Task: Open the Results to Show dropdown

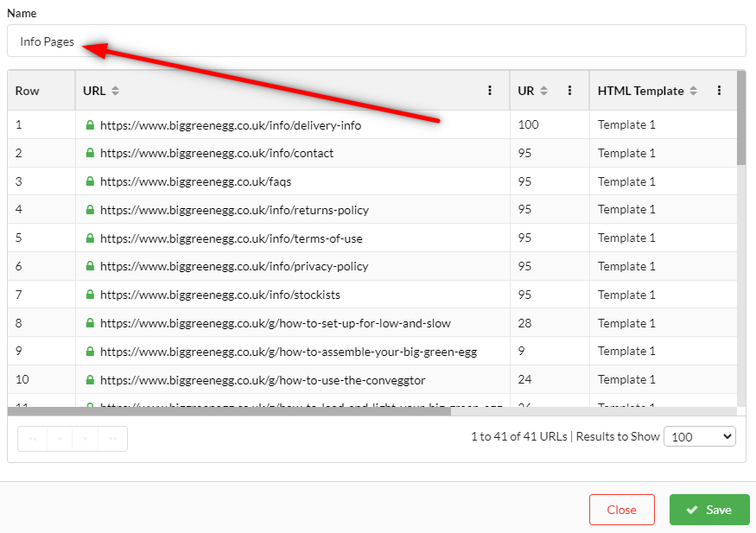Action: tap(700, 436)
